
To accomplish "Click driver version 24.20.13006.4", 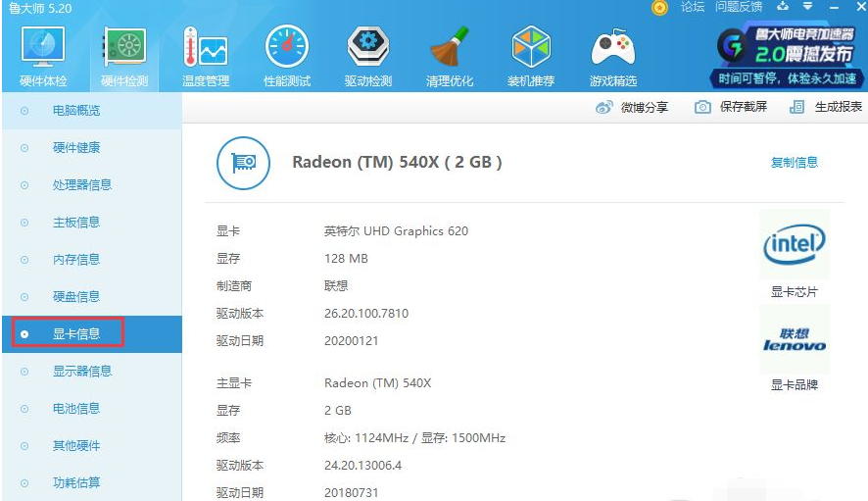I will (362, 466).
